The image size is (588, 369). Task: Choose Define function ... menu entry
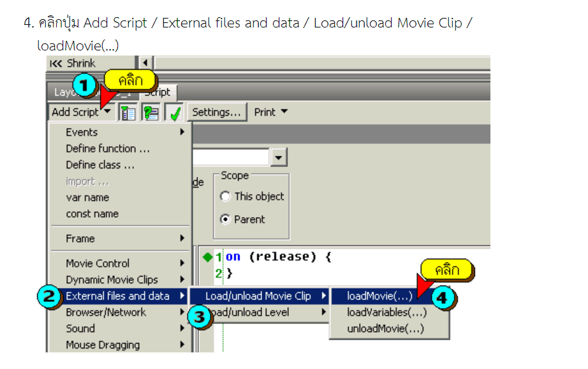click(x=120, y=149)
